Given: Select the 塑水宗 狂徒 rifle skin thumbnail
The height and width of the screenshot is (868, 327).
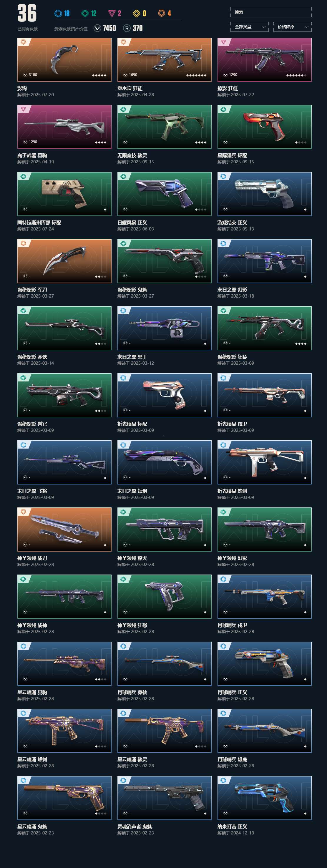Looking at the screenshot, I should [x=165, y=60].
